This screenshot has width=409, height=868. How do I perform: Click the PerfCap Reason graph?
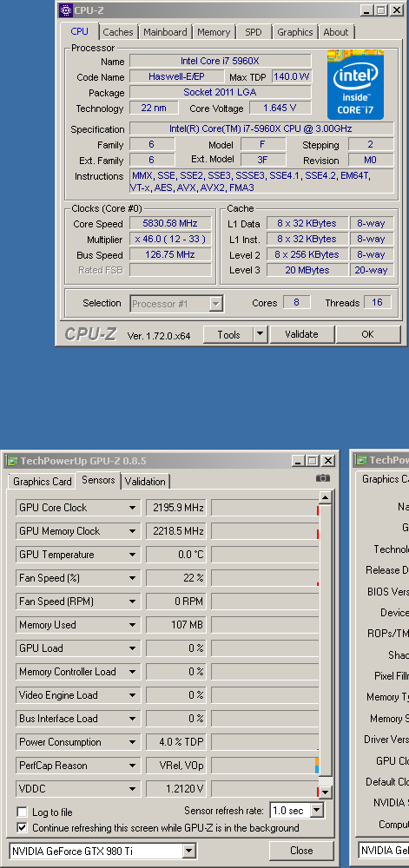click(265, 766)
